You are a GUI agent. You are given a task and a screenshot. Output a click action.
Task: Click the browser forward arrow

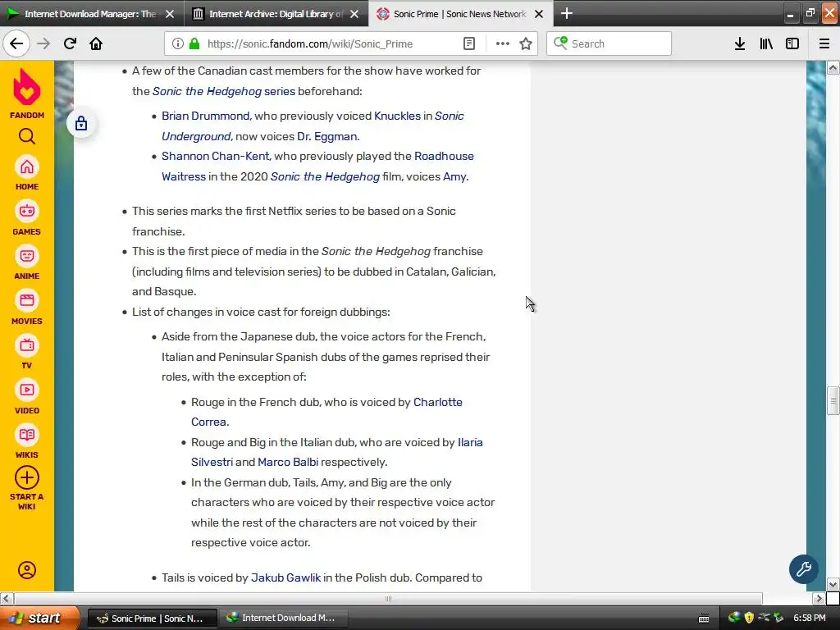tap(43, 43)
